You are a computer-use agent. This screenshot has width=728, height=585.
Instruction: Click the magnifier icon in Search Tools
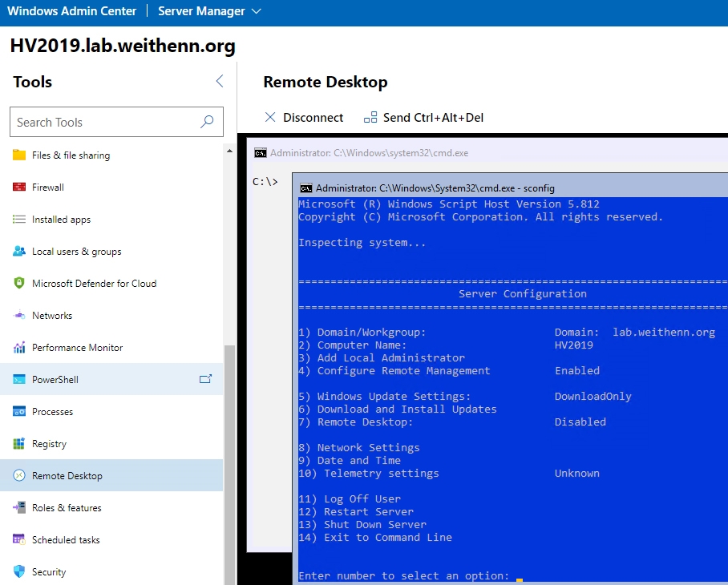tap(207, 122)
